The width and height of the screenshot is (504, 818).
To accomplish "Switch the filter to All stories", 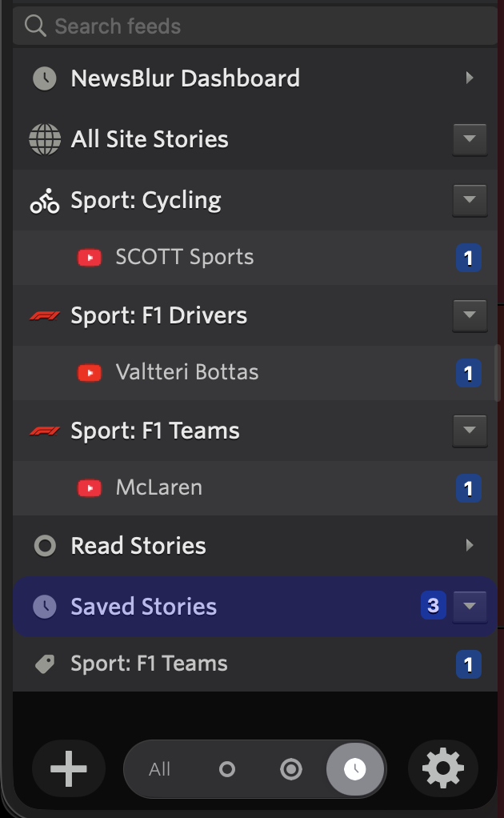I will pos(160,769).
